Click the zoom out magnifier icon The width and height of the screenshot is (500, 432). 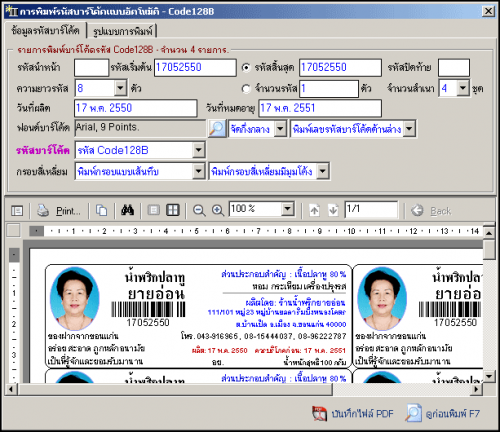199,211
